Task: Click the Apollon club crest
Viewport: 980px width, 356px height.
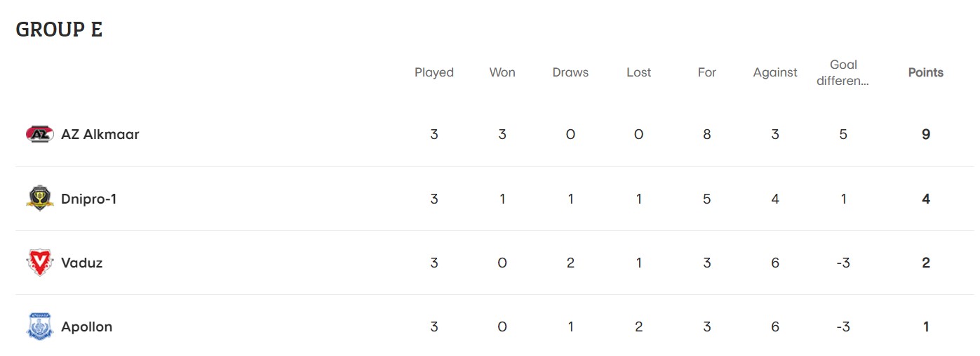Action: point(39,327)
